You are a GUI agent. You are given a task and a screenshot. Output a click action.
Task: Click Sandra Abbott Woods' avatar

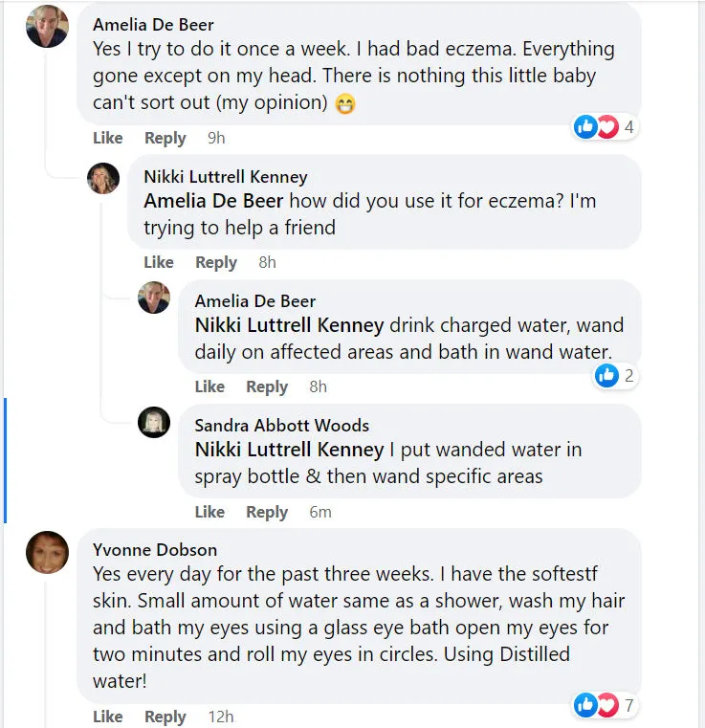[154, 423]
